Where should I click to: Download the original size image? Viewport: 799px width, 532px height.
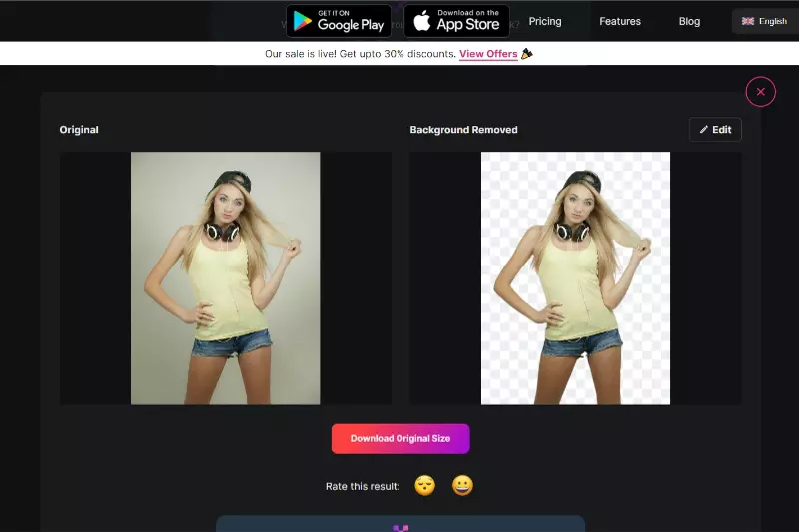[x=400, y=439]
